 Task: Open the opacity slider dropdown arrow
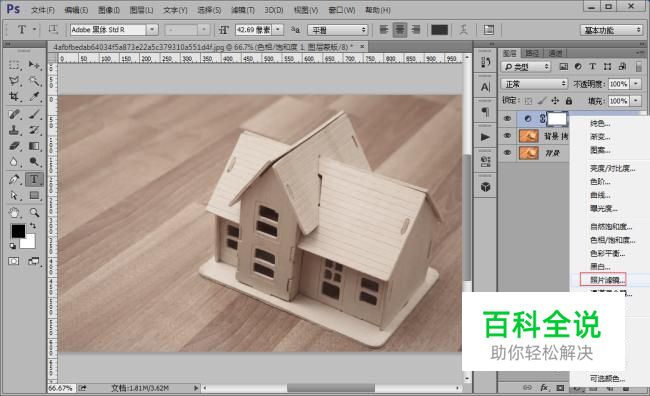tap(636, 84)
